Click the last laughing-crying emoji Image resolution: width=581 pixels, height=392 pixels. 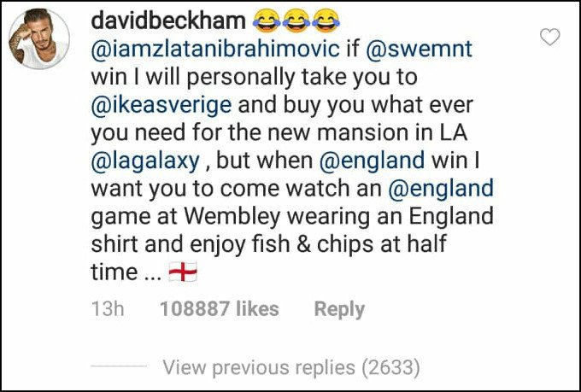pos(326,21)
